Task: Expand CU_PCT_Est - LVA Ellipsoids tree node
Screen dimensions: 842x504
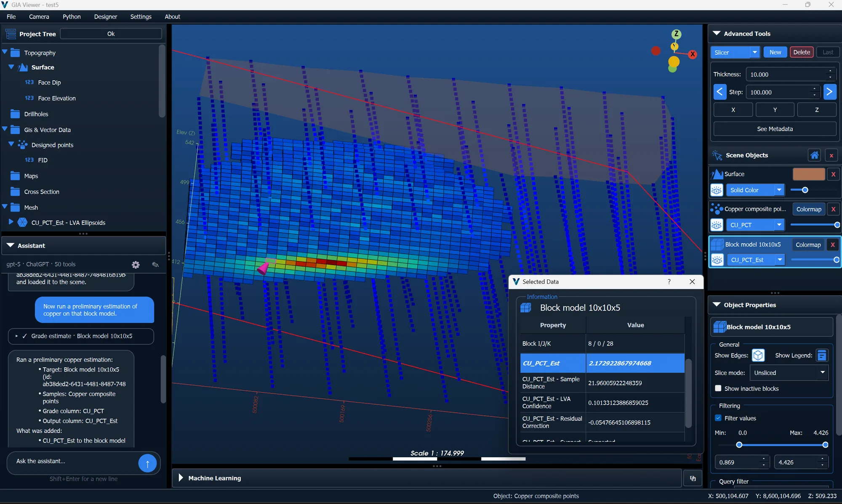Action: (11, 222)
